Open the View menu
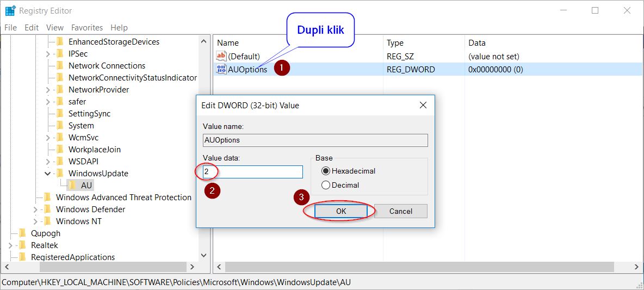The height and width of the screenshot is (290, 644). click(55, 28)
